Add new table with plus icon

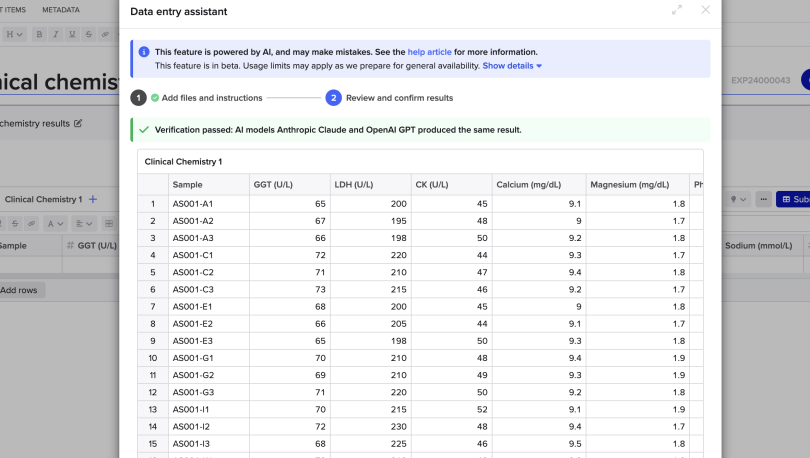coord(93,199)
